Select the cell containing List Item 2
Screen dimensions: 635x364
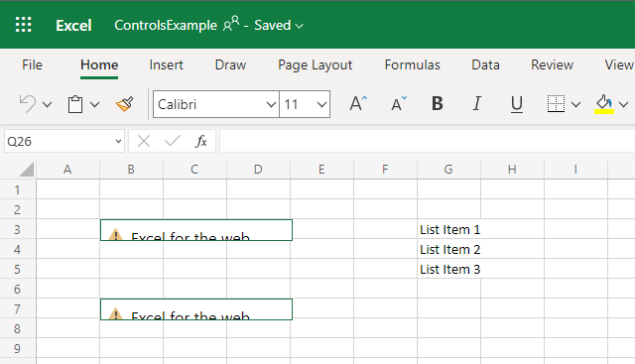pyautogui.click(x=448, y=249)
